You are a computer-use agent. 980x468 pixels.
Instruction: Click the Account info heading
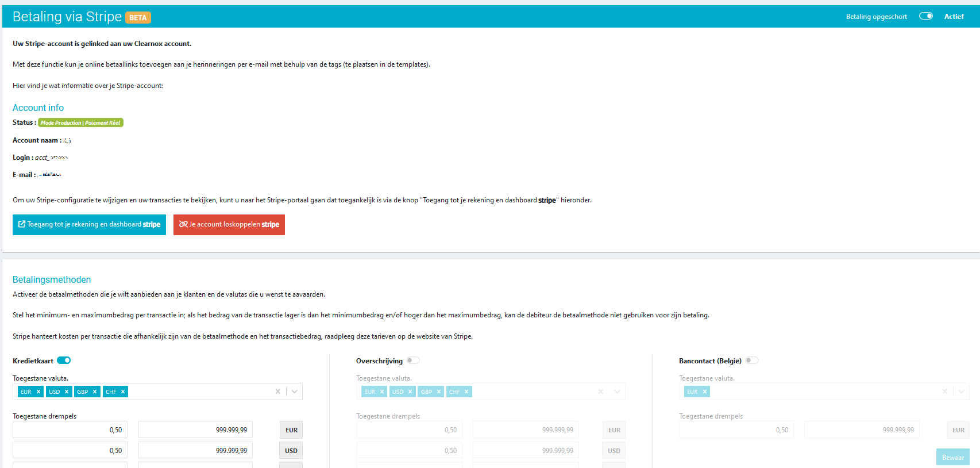[38, 108]
